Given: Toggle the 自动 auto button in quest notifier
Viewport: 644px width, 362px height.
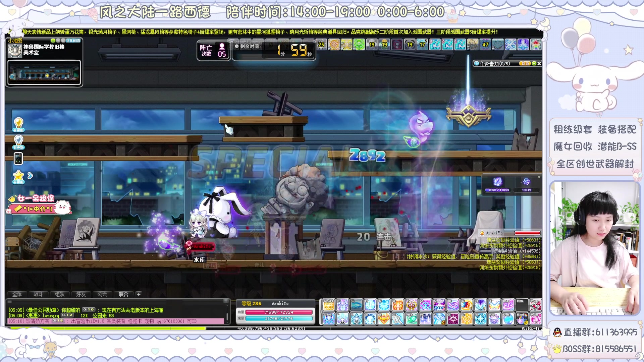Looking at the screenshot, I should click(x=525, y=64).
